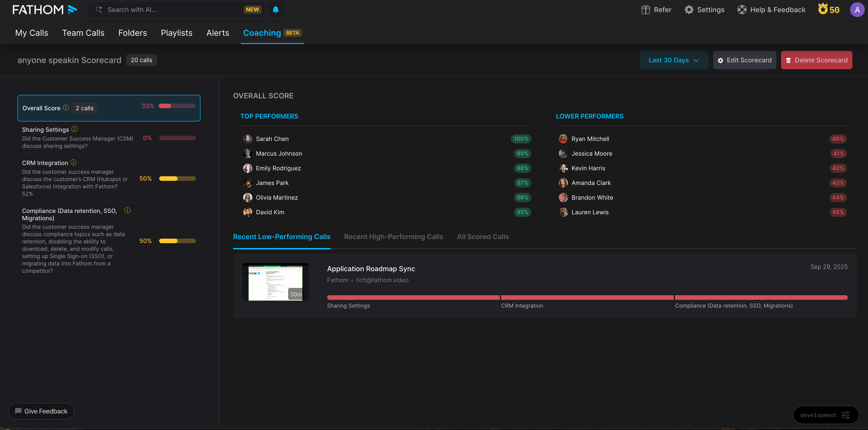The height and width of the screenshot is (430, 868).
Task: Click the Edit Scorecard button
Action: (x=744, y=60)
